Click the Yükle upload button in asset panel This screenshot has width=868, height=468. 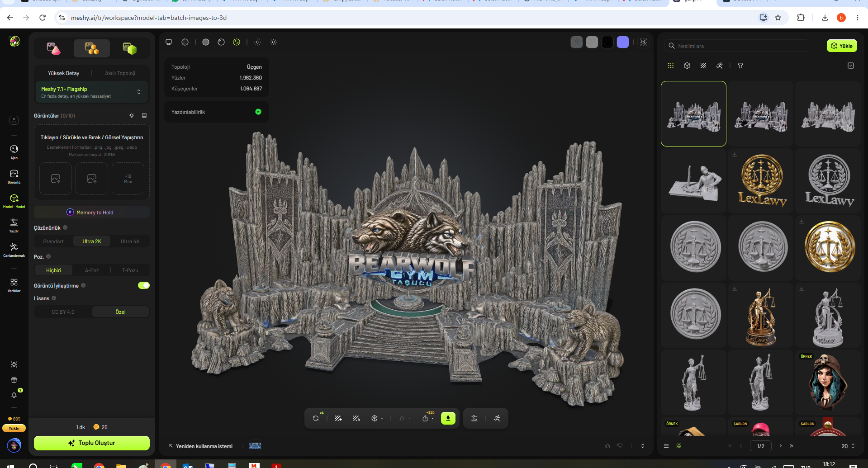[842, 46]
